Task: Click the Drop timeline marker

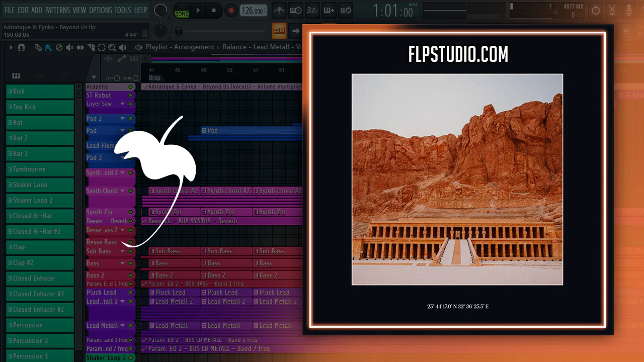Action: tap(154, 78)
